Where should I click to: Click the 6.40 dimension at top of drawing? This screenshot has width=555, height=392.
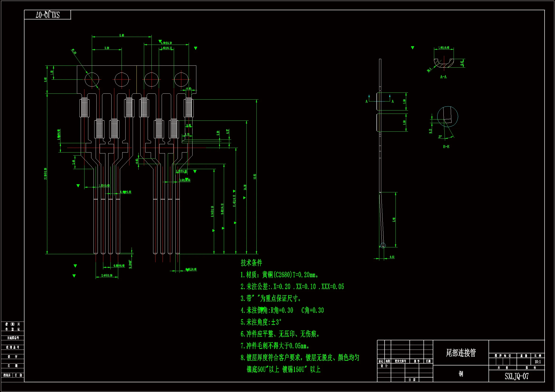[x=122, y=35]
